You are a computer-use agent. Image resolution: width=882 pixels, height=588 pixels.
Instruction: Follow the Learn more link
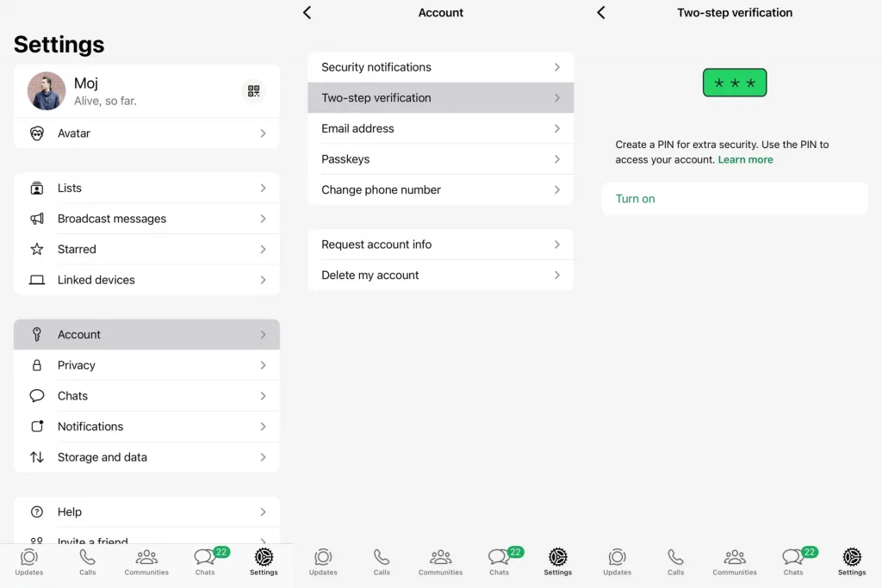tap(745, 160)
